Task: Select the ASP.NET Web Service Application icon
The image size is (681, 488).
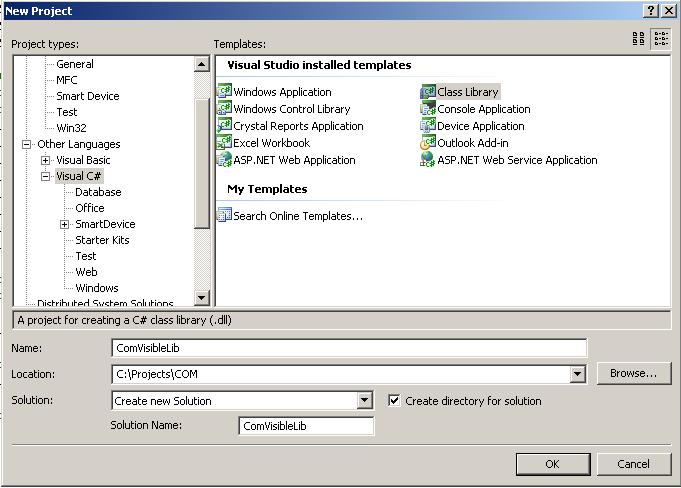Action: pos(428,159)
